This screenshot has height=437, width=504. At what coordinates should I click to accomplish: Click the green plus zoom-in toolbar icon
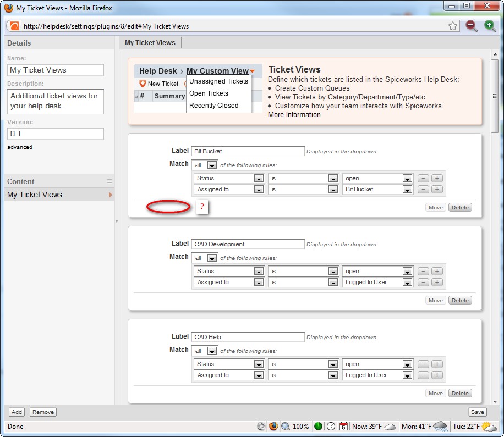(x=490, y=25)
